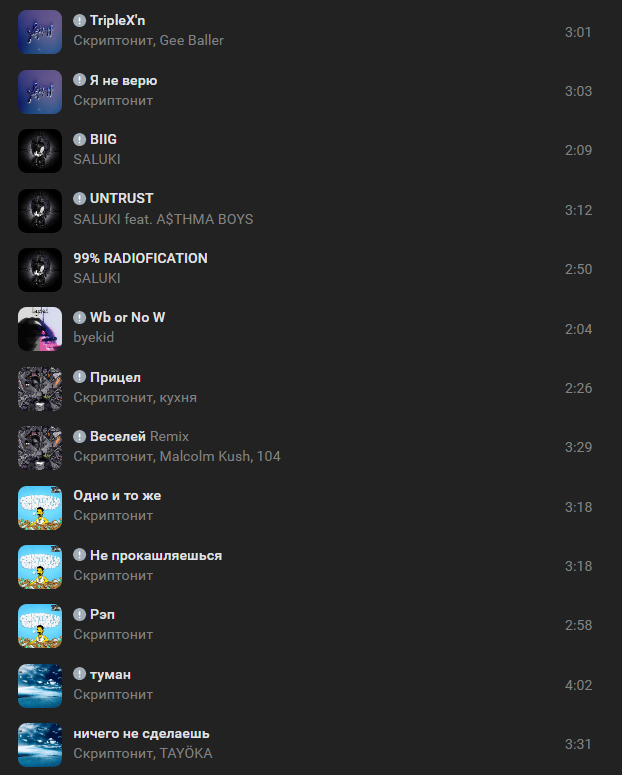The height and width of the screenshot is (775, 622).
Task: Click byekid album artwork thumbnail
Action: 40,329
